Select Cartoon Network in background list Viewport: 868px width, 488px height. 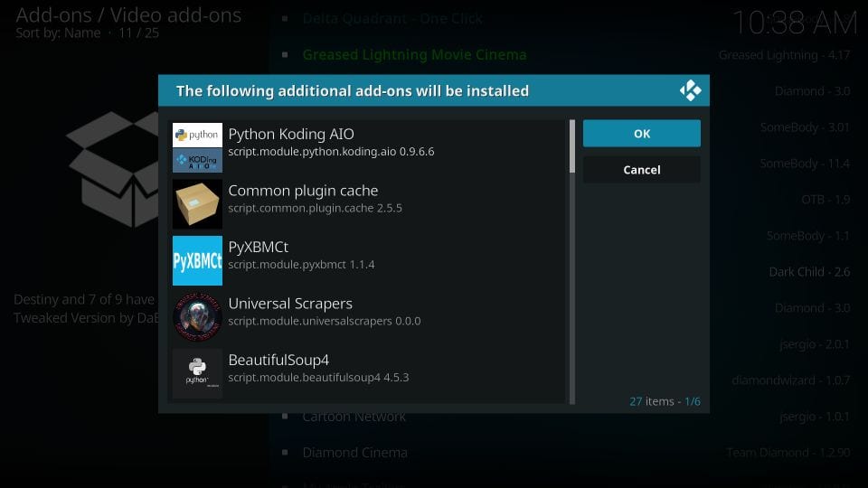(354, 417)
